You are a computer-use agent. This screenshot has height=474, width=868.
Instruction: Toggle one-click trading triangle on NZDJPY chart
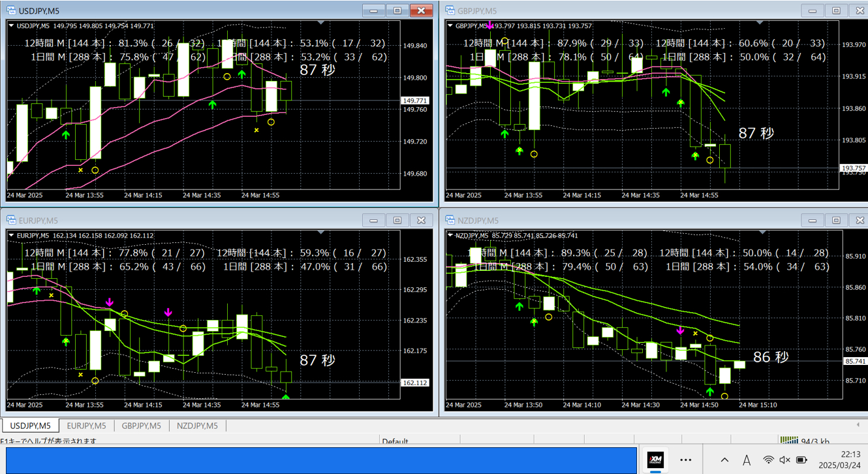pos(450,236)
